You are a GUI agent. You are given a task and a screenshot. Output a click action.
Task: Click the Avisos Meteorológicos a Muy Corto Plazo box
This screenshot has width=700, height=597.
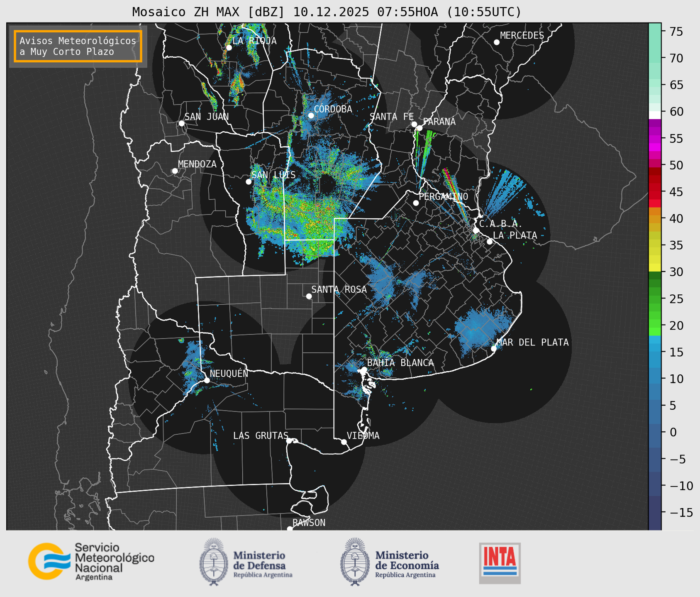[x=78, y=46]
